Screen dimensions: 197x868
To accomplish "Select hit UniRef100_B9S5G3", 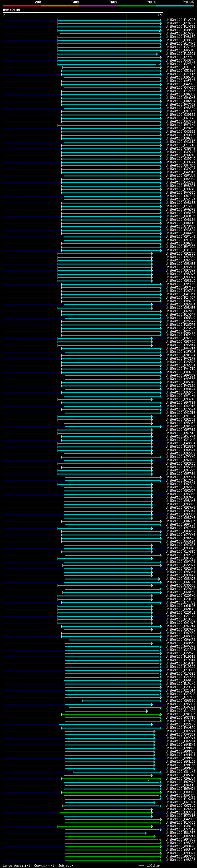I will tap(180, 186).
